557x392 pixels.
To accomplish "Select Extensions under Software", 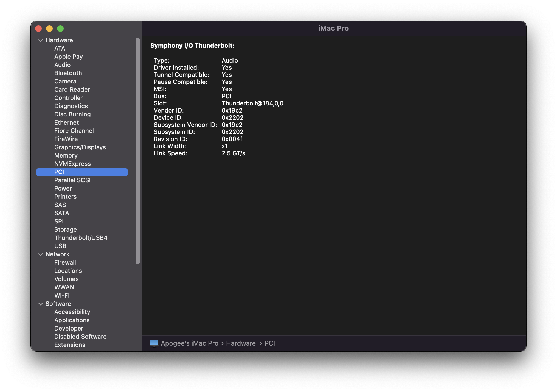I will click(70, 345).
